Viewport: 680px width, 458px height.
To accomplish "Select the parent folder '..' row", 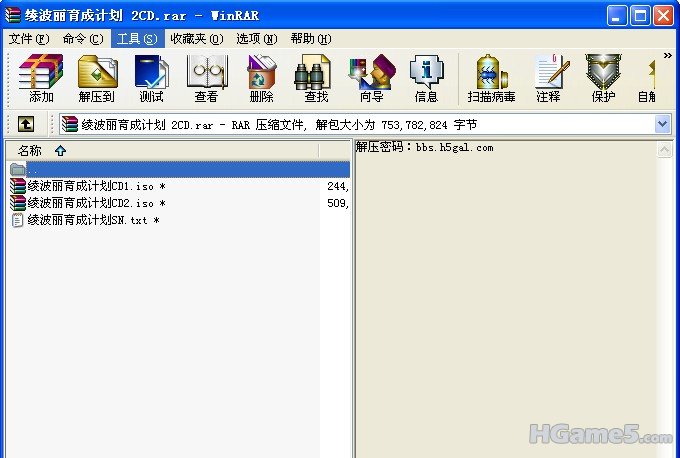I will pos(179,170).
